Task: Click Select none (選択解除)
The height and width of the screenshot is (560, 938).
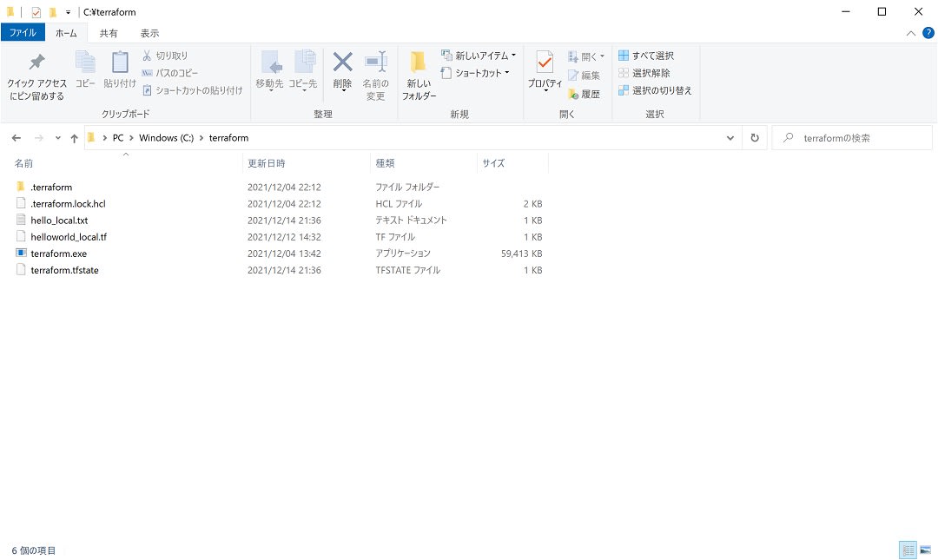Action: (644, 73)
